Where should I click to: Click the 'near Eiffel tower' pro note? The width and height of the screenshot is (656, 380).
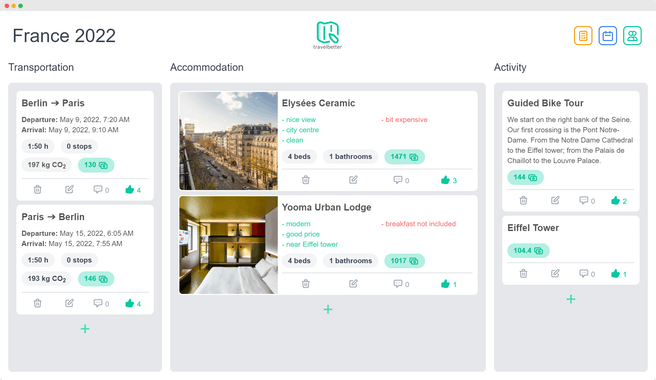(x=310, y=244)
